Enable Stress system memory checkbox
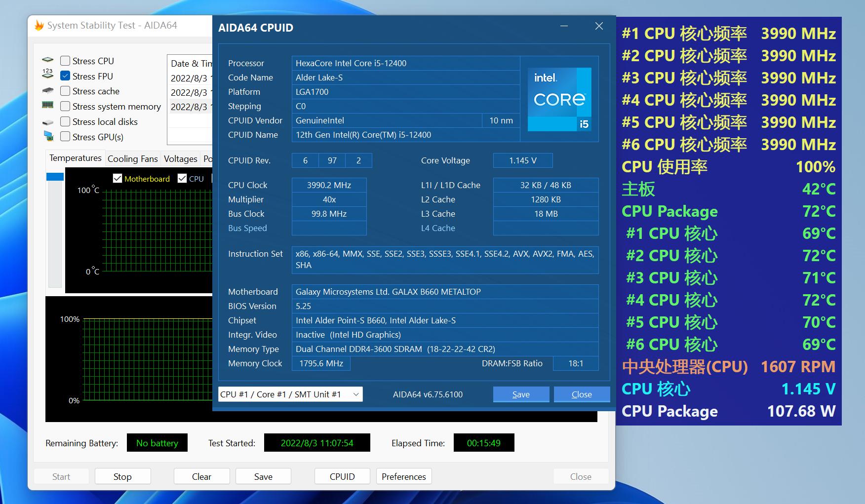 point(65,107)
